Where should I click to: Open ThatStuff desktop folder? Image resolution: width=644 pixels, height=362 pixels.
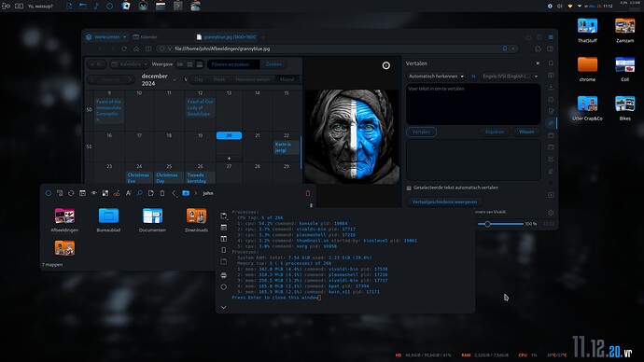coord(587,31)
